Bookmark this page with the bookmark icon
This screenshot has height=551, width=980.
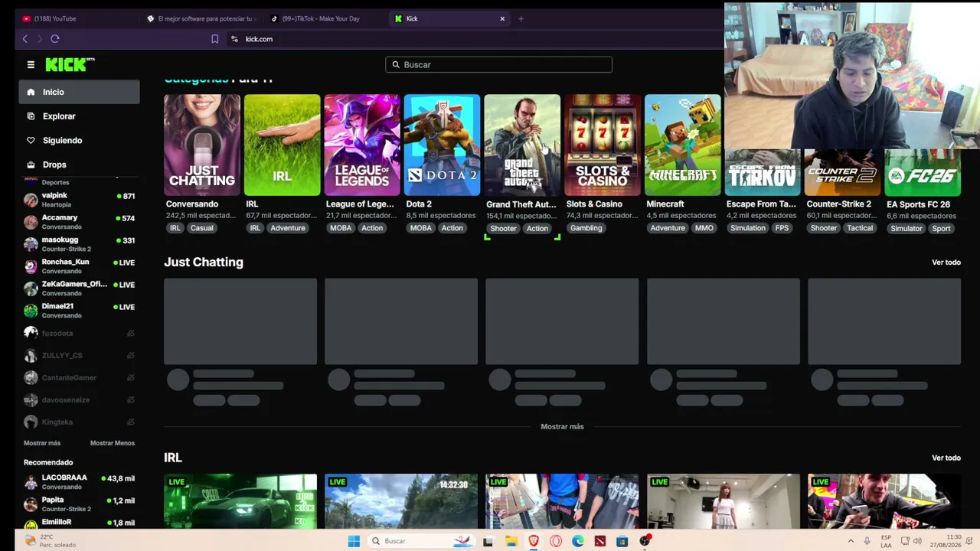pyautogui.click(x=215, y=39)
